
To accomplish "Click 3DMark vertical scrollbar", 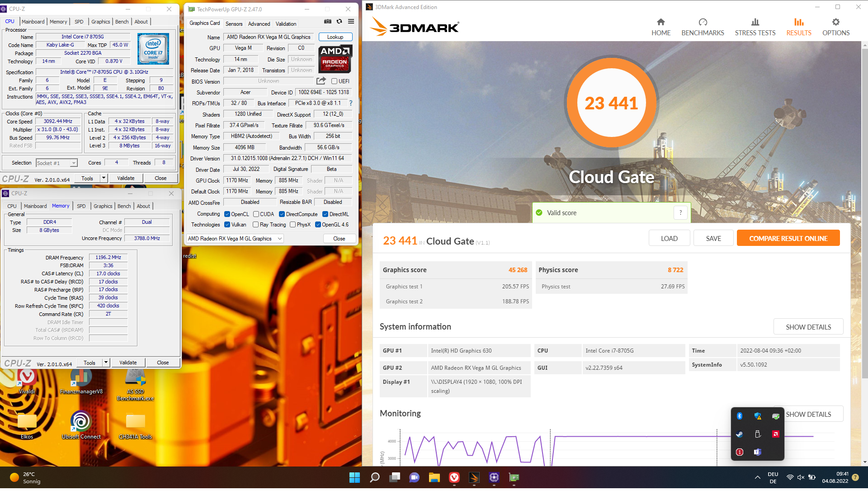I will (x=865, y=212).
